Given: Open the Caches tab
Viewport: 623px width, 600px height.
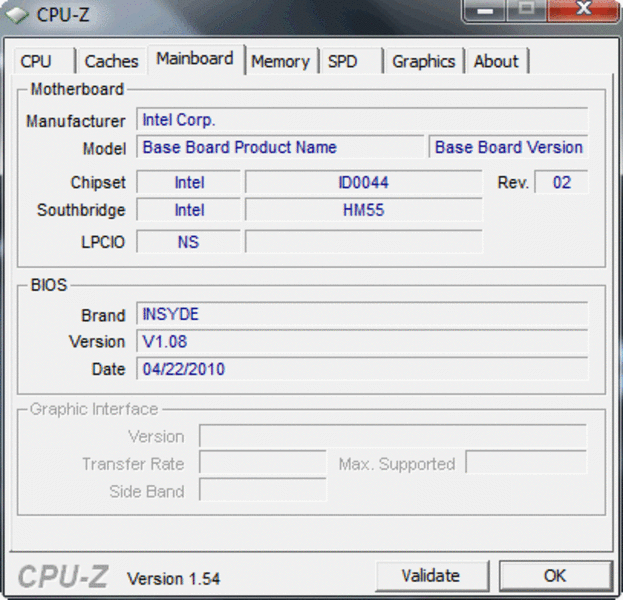Looking at the screenshot, I should click(111, 61).
